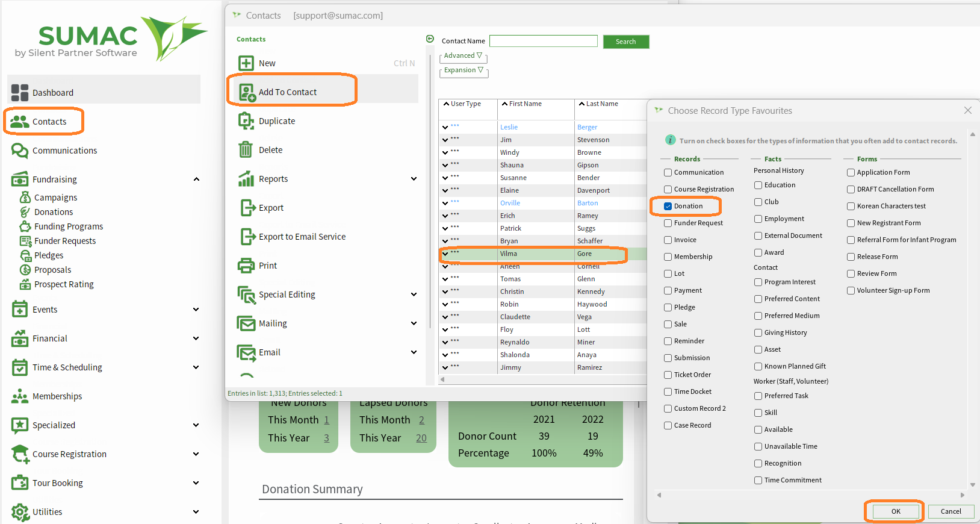Click the contact list horizontal scrollbar left arrow
Screen dimensions: 980x524
point(443,379)
